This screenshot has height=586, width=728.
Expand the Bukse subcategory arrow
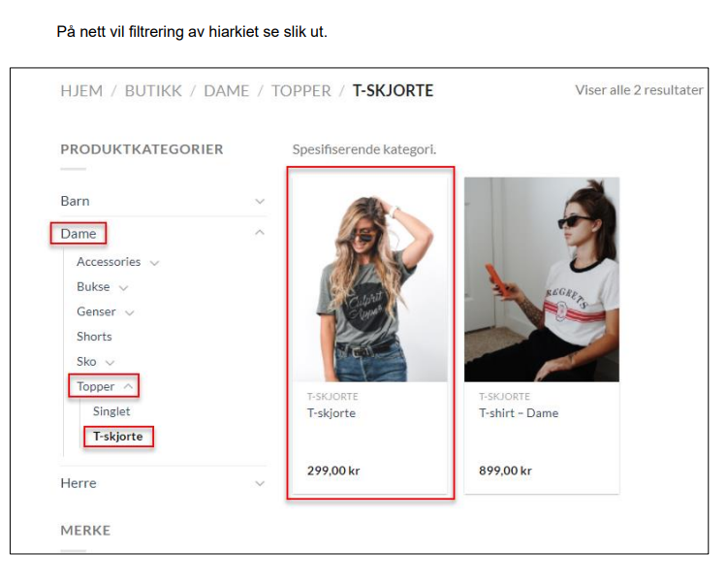123,288
